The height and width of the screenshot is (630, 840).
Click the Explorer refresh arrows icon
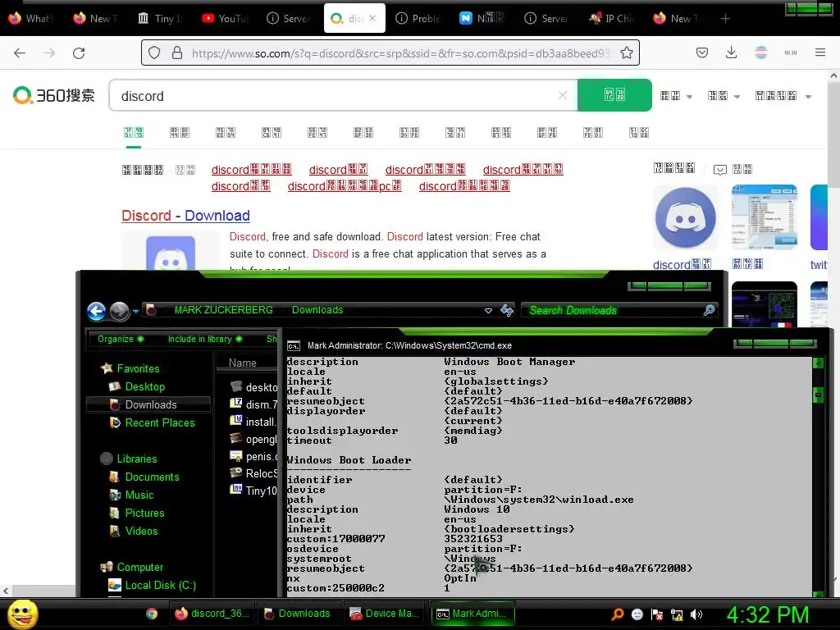coord(506,310)
